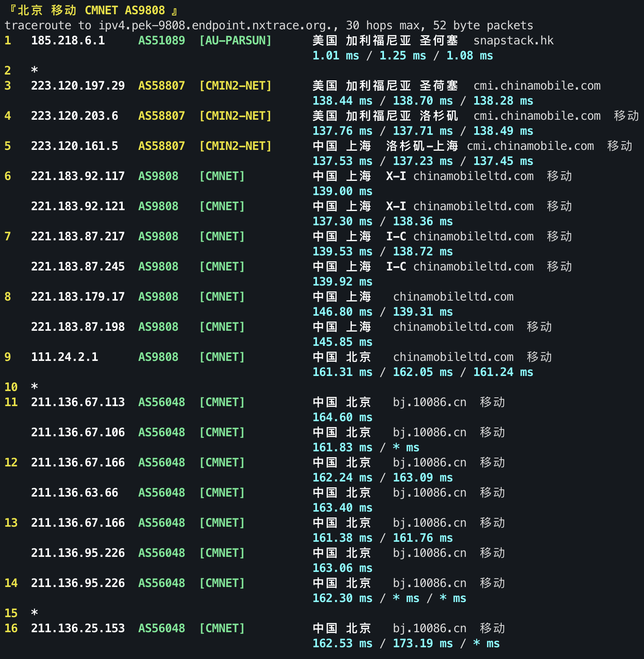Screen dimensions: 644x659
Task: Click the header title 北京 移动 CMNET AS9808
Action: point(91,10)
